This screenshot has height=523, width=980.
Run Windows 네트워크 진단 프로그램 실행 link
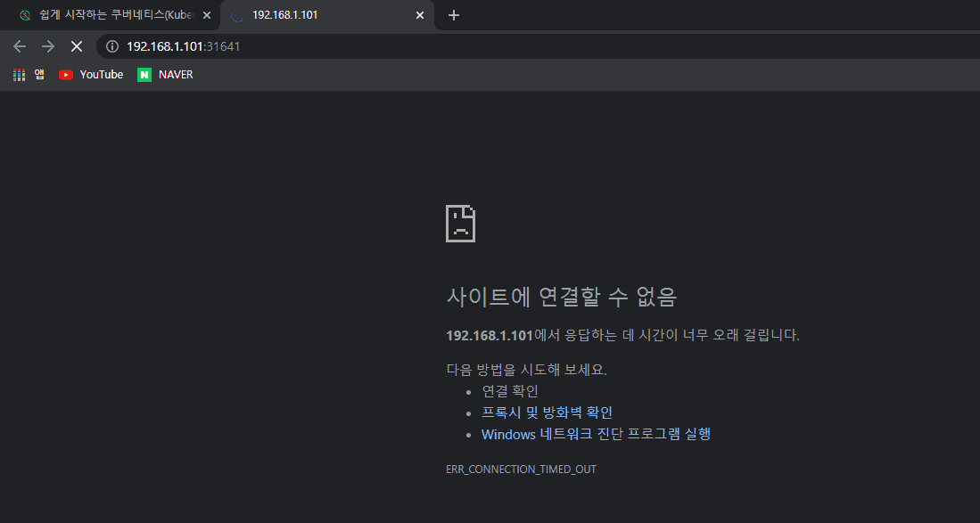[x=596, y=434]
